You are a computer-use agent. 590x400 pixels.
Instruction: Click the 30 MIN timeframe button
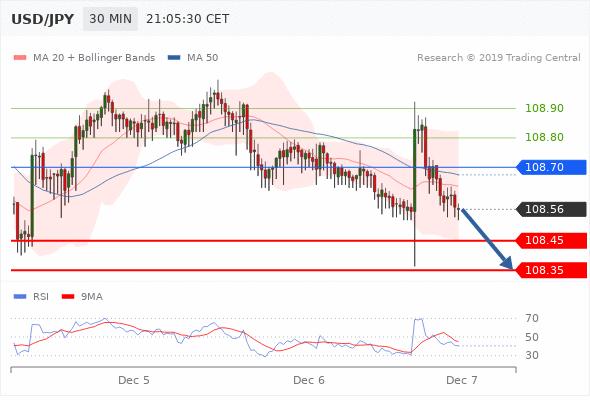coord(110,19)
